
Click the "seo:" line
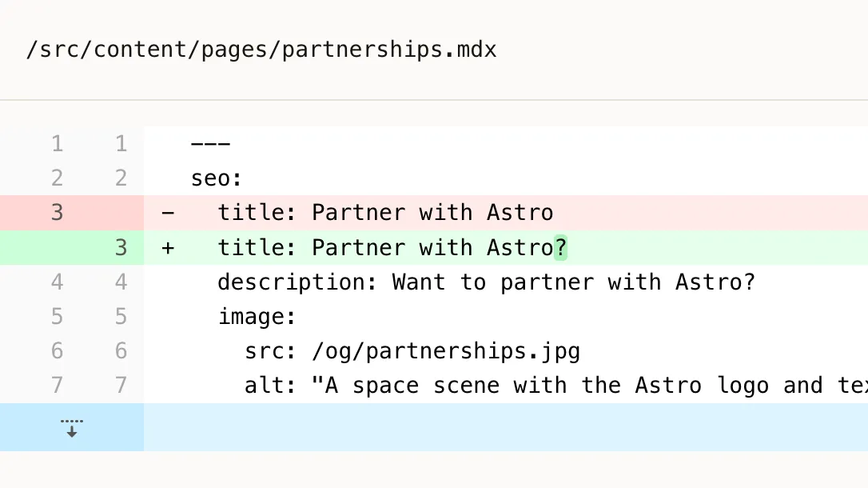[x=217, y=178]
